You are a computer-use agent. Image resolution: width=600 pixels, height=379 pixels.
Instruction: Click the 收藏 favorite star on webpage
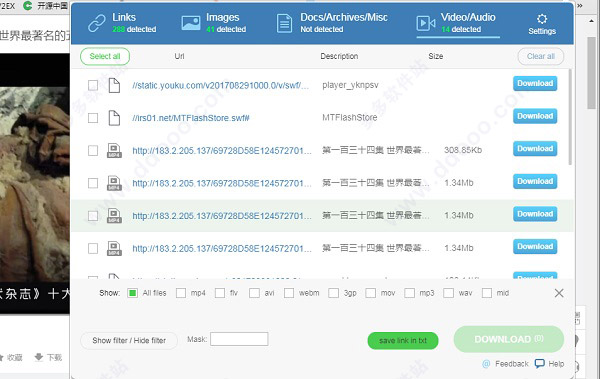1,358
